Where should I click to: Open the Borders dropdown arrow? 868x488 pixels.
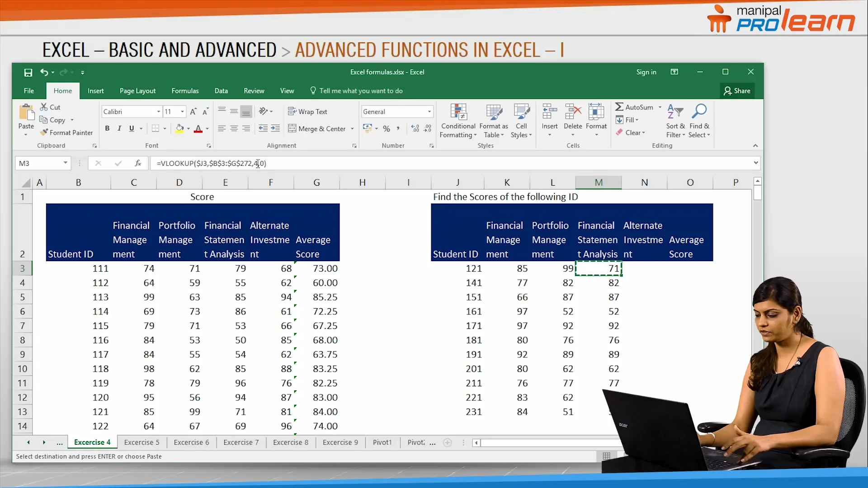coord(164,128)
